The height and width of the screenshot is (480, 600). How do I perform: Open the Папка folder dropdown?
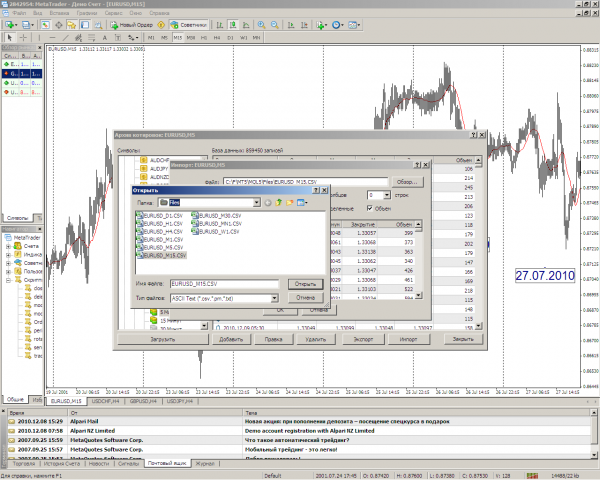coord(255,202)
